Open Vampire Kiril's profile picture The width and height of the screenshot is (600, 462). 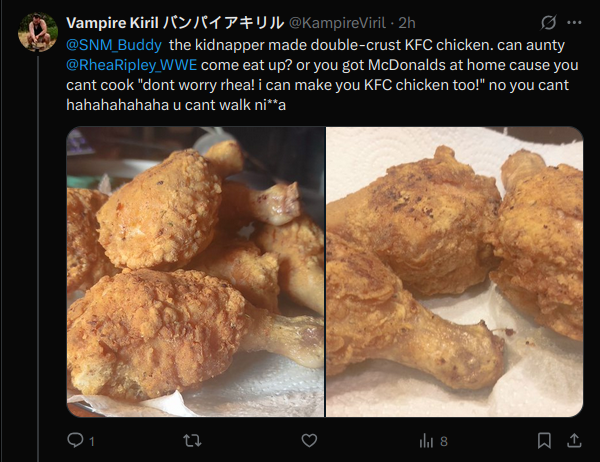(x=38, y=32)
